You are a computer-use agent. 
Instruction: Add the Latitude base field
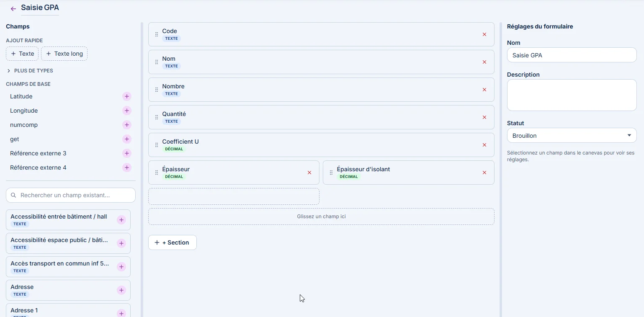click(x=127, y=96)
